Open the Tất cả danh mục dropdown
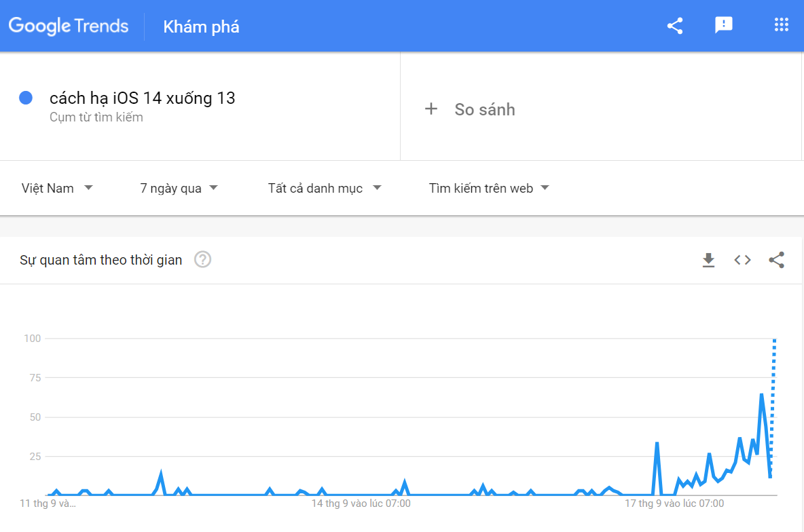The image size is (804, 532). click(325, 188)
